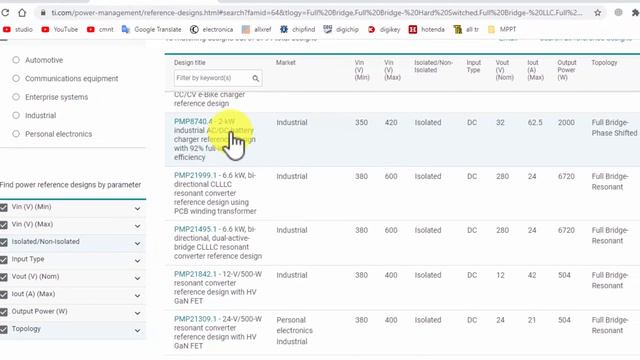Uncheck the Iout (A) (Max) checkbox
The height and width of the screenshot is (360, 640).
4,295
